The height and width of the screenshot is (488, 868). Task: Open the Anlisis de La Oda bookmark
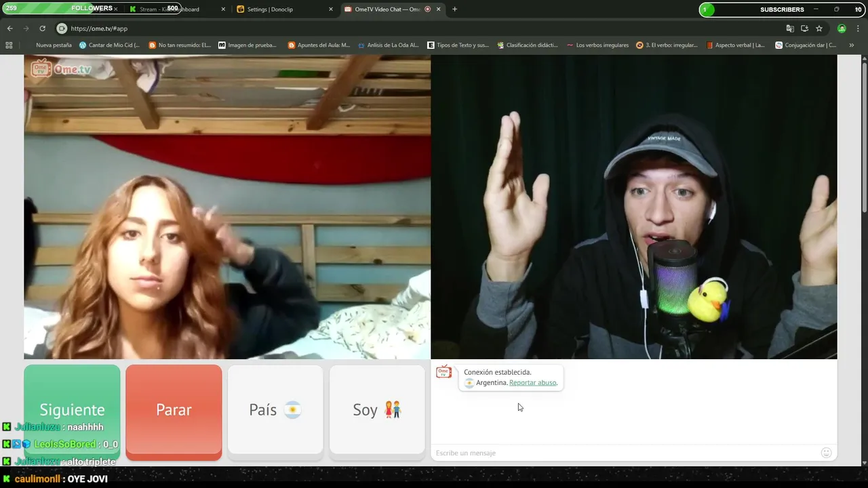[389, 45]
